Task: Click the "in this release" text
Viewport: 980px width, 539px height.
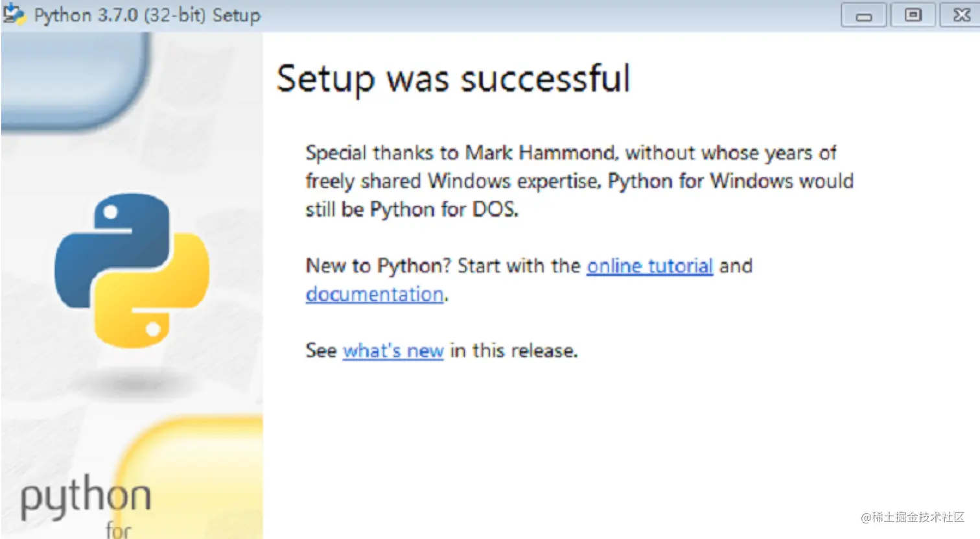Action: [513, 351]
